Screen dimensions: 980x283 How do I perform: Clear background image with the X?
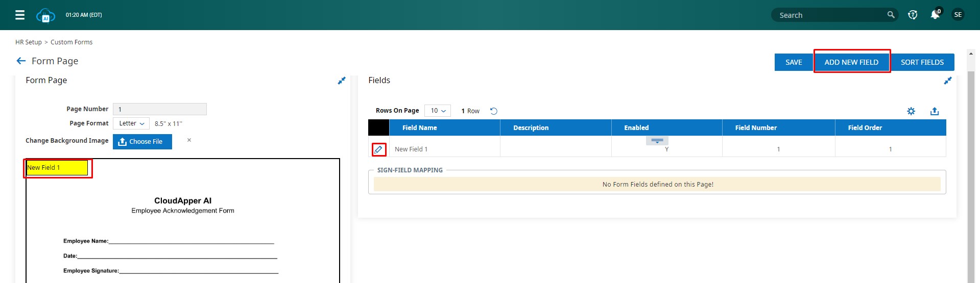pos(189,140)
